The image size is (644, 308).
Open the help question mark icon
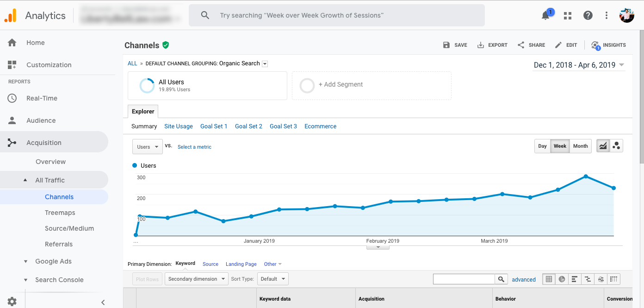tap(588, 15)
